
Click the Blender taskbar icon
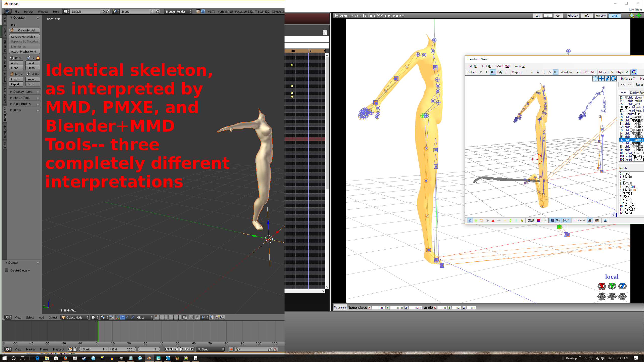pos(149,358)
